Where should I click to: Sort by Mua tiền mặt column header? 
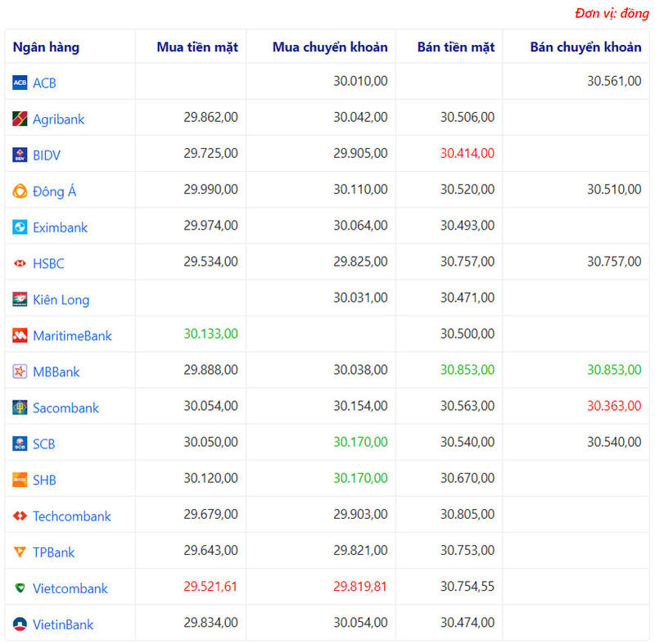click(197, 47)
